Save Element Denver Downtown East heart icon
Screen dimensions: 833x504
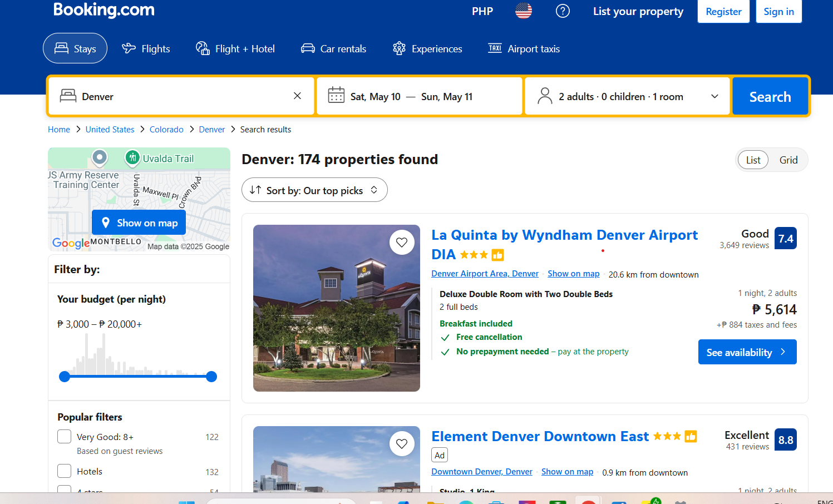(402, 443)
